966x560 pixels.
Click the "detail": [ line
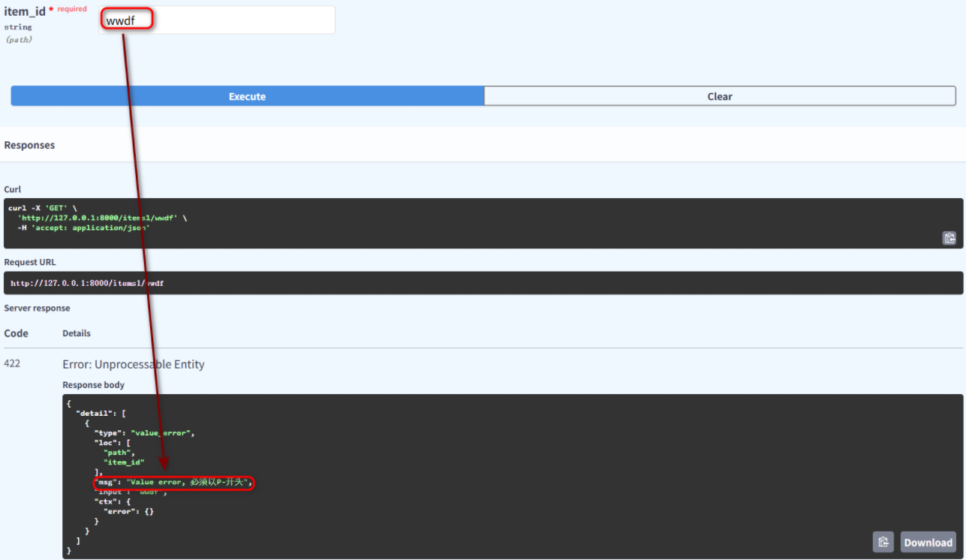(x=101, y=414)
